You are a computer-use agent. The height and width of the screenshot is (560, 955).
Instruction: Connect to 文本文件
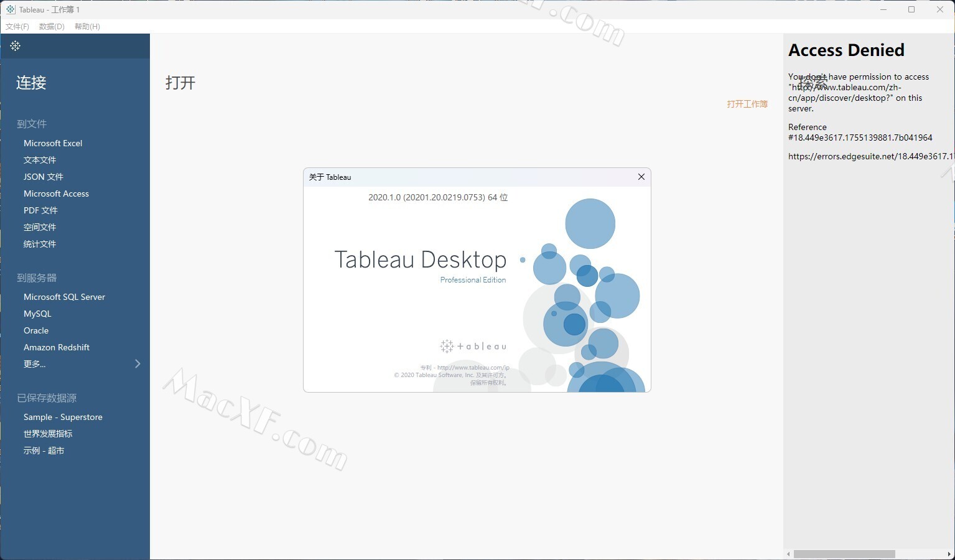40,160
